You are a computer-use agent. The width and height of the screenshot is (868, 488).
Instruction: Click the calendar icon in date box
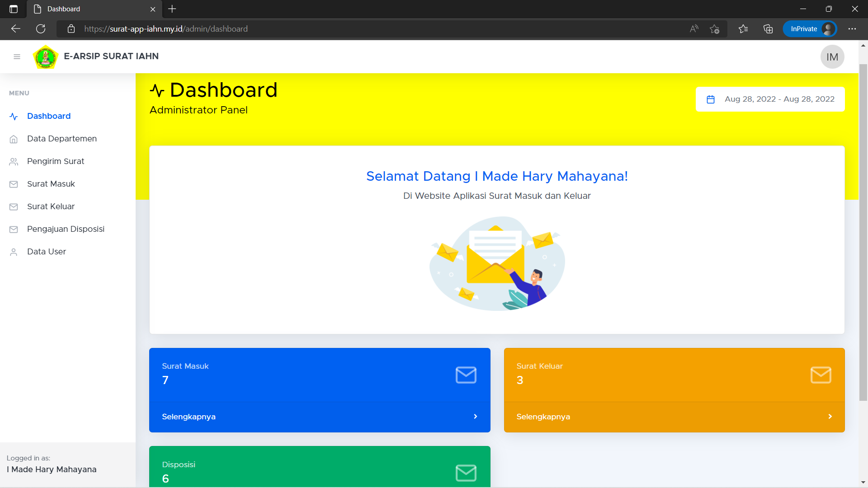710,99
